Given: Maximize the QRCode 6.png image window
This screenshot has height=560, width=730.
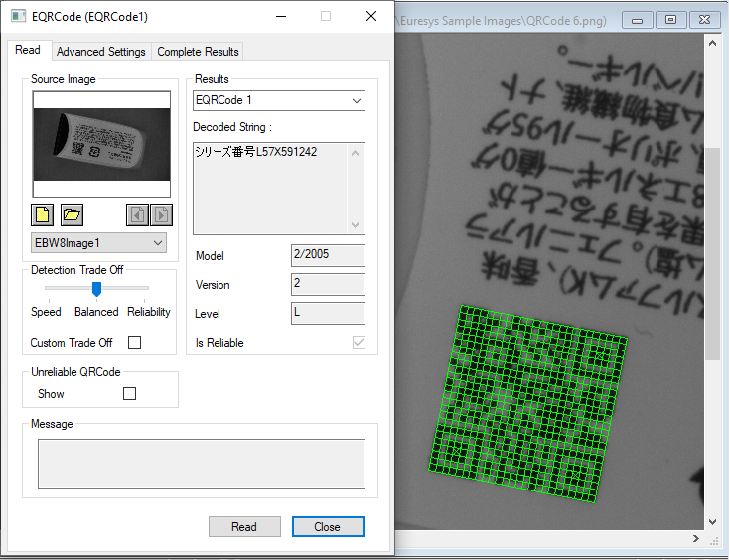Looking at the screenshot, I should pos(671,19).
